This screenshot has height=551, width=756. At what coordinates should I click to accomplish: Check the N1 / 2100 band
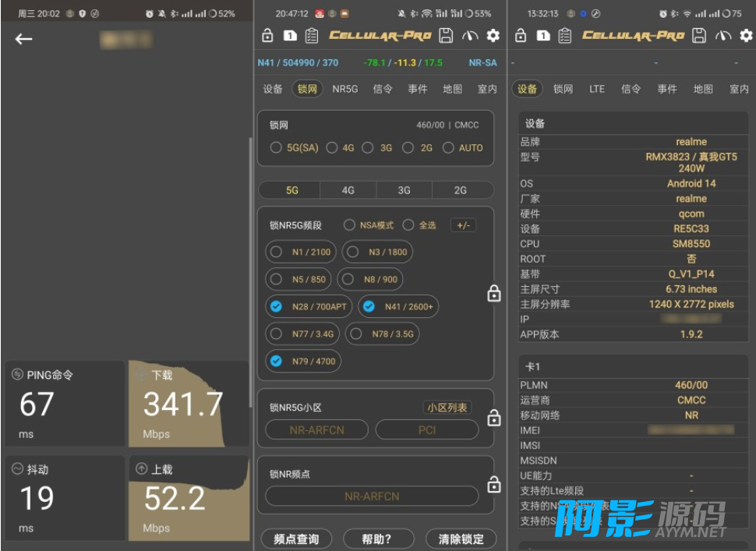point(300,252)
